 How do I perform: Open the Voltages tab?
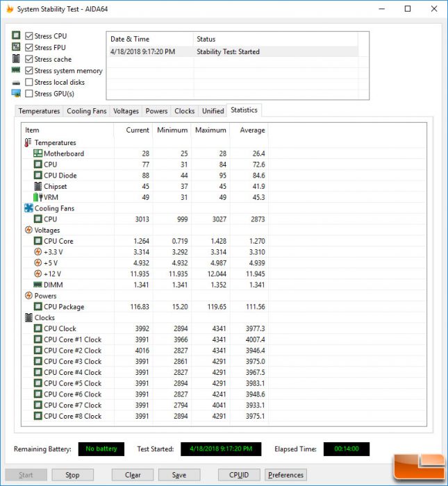126,111
